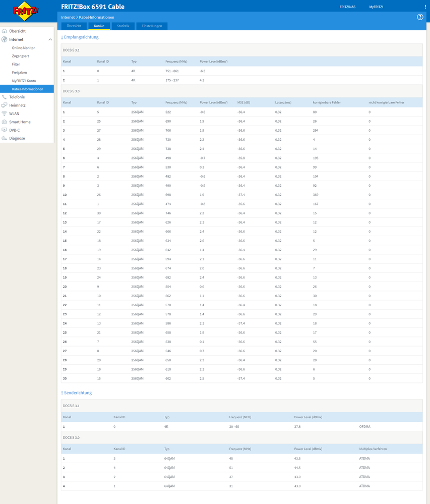Screen dimensions: 430x504
Task: Open the three-dot menu in header
Action: point(425,7)
